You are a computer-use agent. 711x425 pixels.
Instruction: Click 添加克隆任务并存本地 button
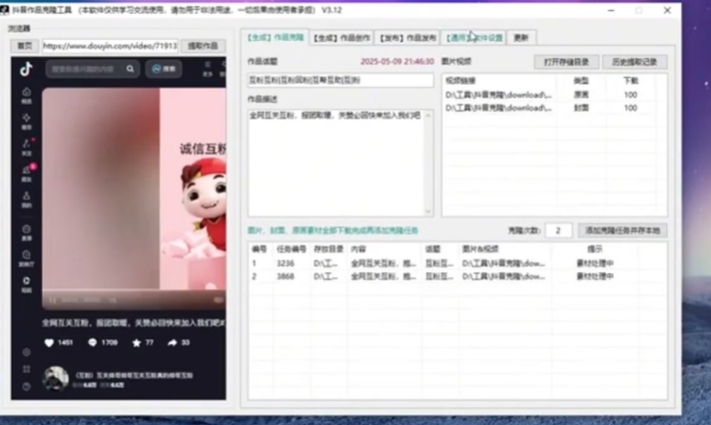coord(621,230)
